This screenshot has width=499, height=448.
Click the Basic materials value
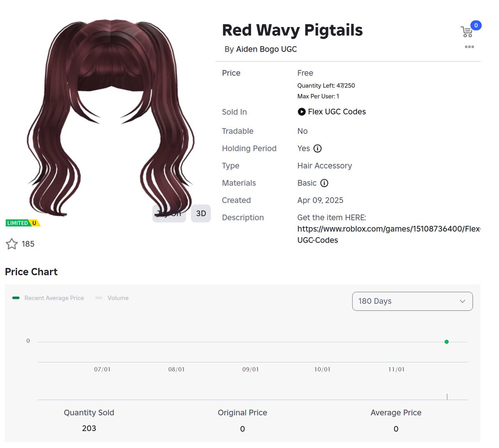click(307, 183)
